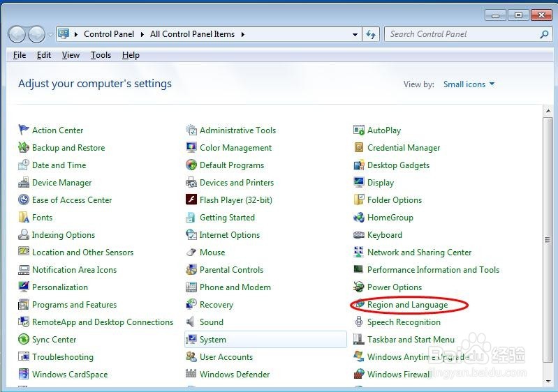Click the Refresh button by address bar
Image resolution: width=558 pixels, height=392 pixels.
click(x=371, y=34)
